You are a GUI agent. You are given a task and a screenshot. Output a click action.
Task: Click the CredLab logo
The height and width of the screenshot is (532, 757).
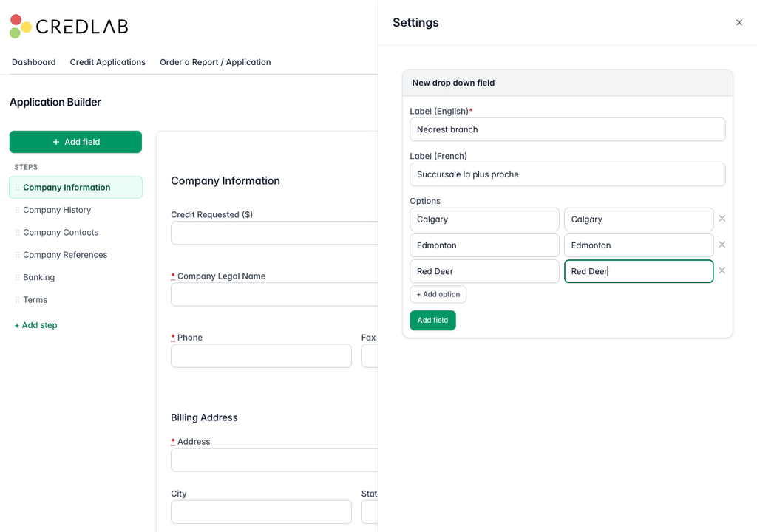point(69,26)
